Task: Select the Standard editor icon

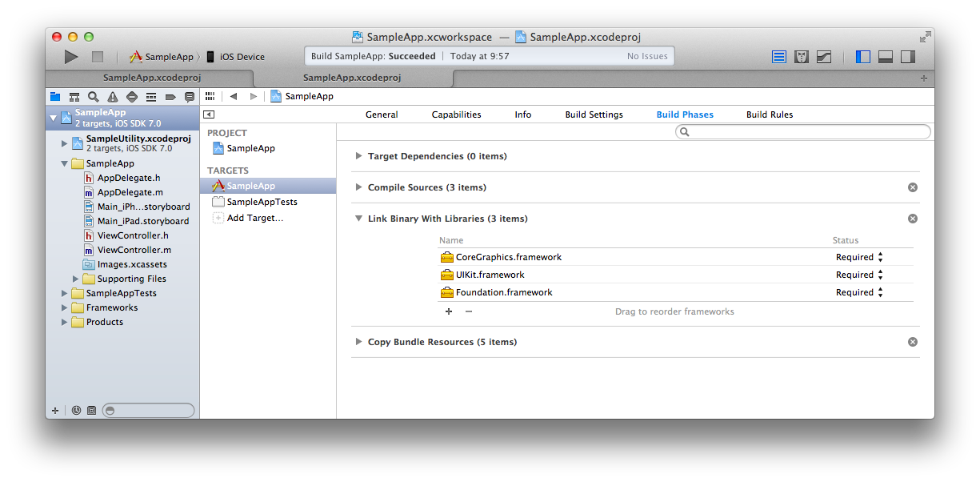Action: tap(778, 57)
